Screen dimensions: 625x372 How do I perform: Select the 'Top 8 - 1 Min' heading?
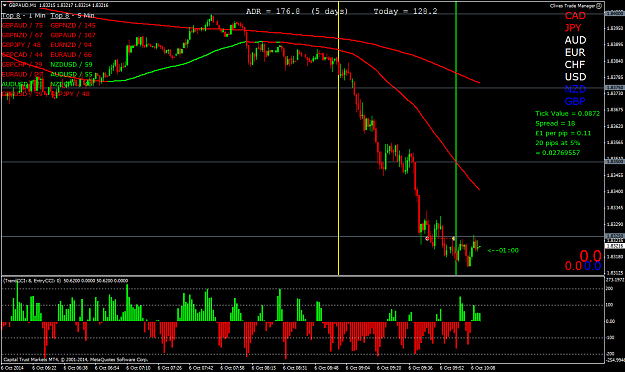tap(23, 16)
